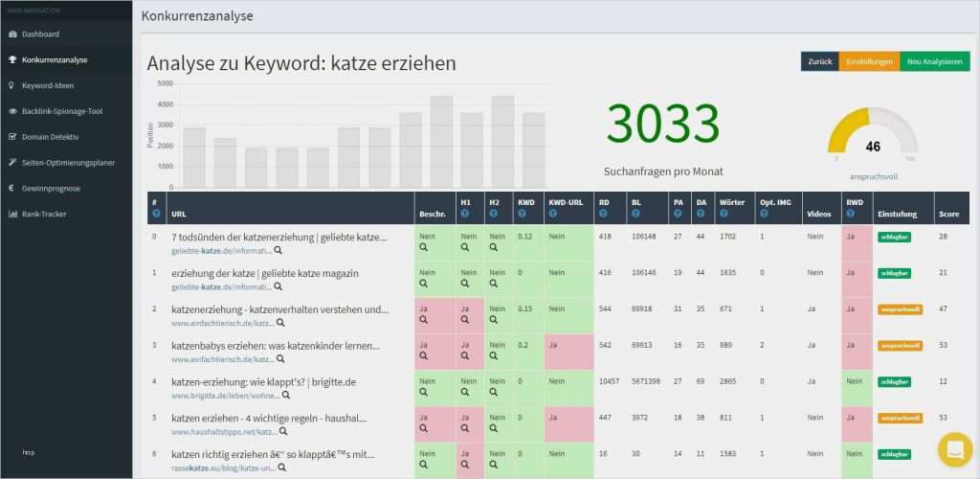Click the help icon under KWD-URL column header
The image size is (980, 479).
[552, 214]
